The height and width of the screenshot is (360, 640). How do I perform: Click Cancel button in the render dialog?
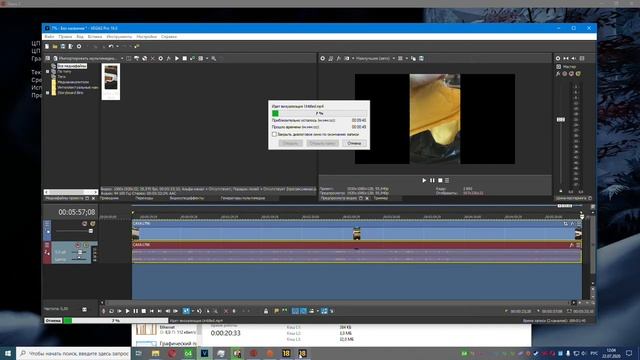pyautogui.click(x=354, y=143)
